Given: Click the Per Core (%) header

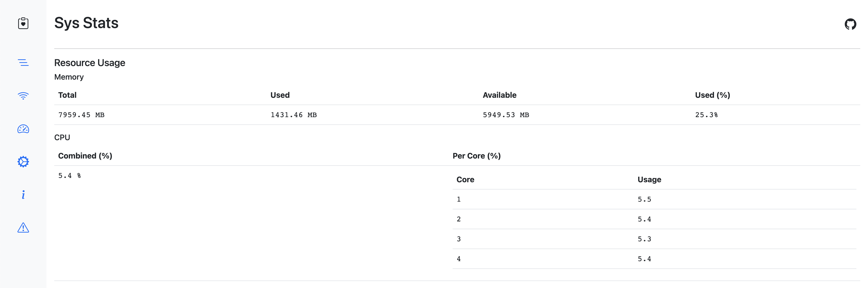Looking at the screenshot, I should (x=476, y=156).
